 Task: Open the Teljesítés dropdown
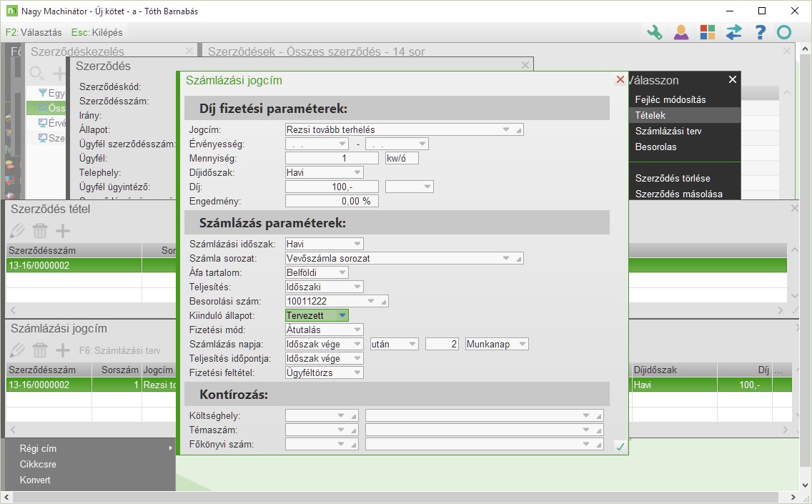(357, 287)
